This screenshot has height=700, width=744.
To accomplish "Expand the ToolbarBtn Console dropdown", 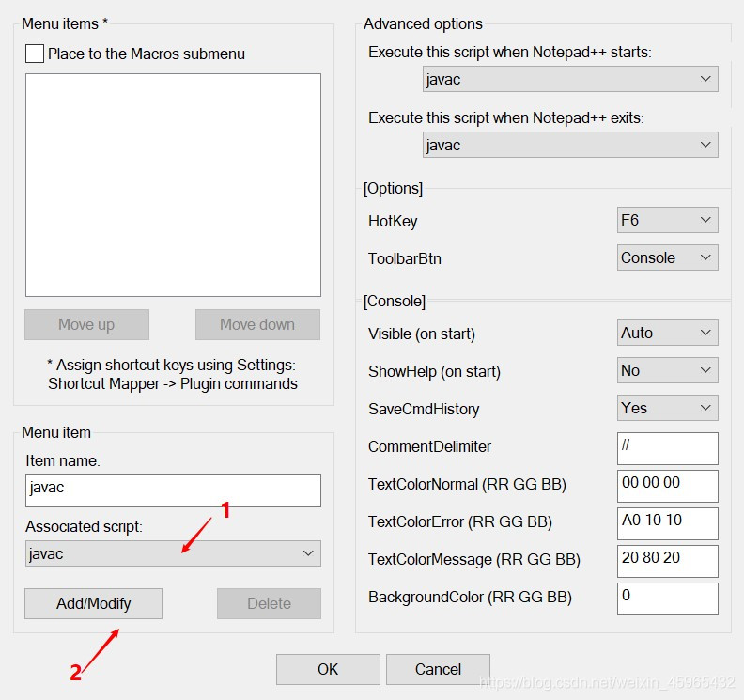I will 668,257.
